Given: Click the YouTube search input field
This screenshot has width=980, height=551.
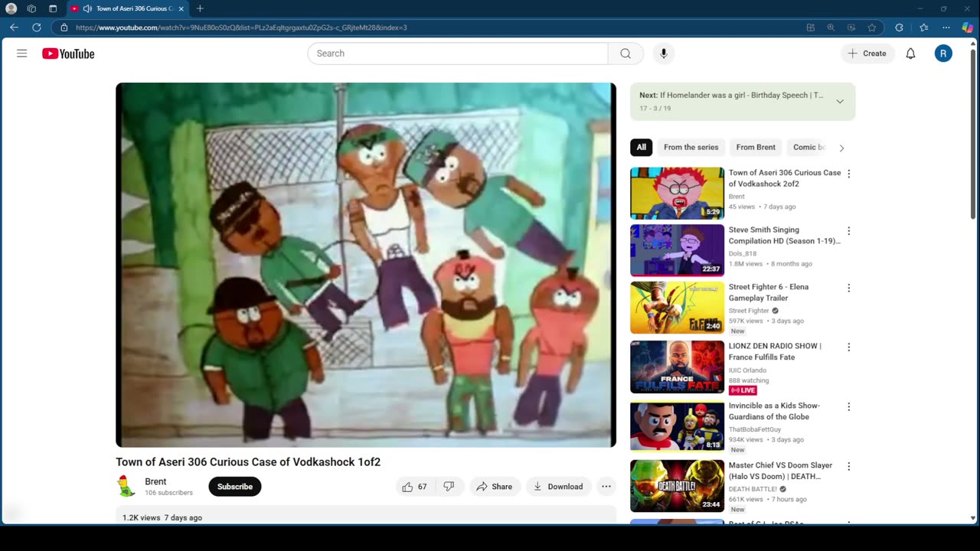Looking at the screenshot, I should tap(458, 54).
